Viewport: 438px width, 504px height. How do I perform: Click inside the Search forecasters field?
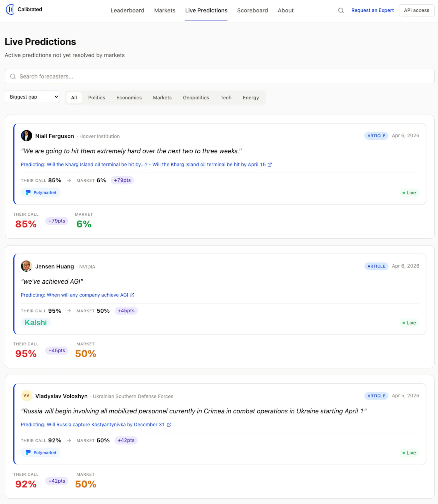point(220,76)
